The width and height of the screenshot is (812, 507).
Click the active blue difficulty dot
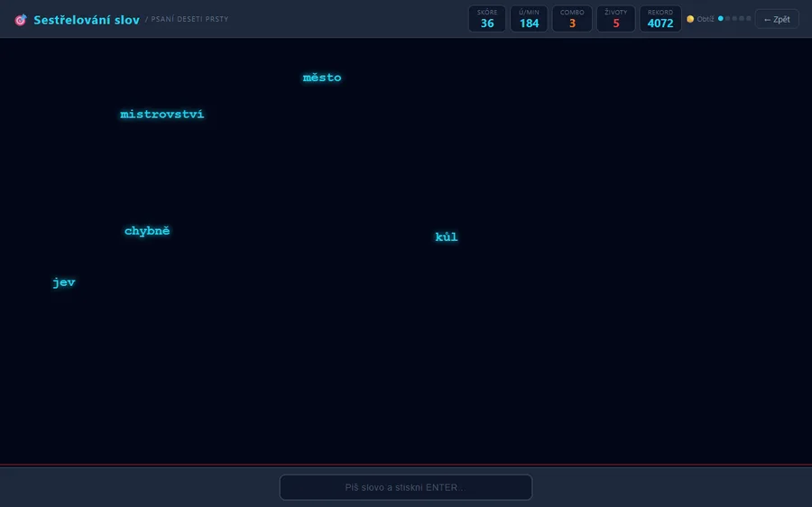tap(720, 19)
